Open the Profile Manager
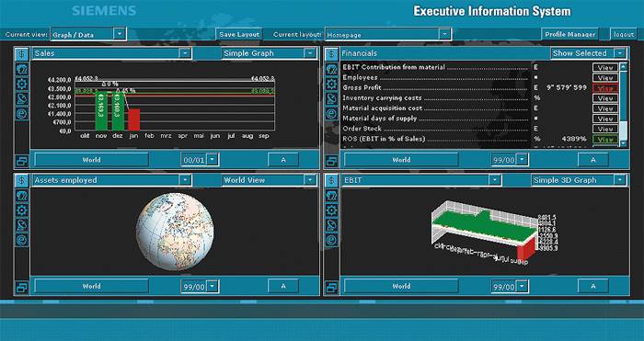 point(570,35)
